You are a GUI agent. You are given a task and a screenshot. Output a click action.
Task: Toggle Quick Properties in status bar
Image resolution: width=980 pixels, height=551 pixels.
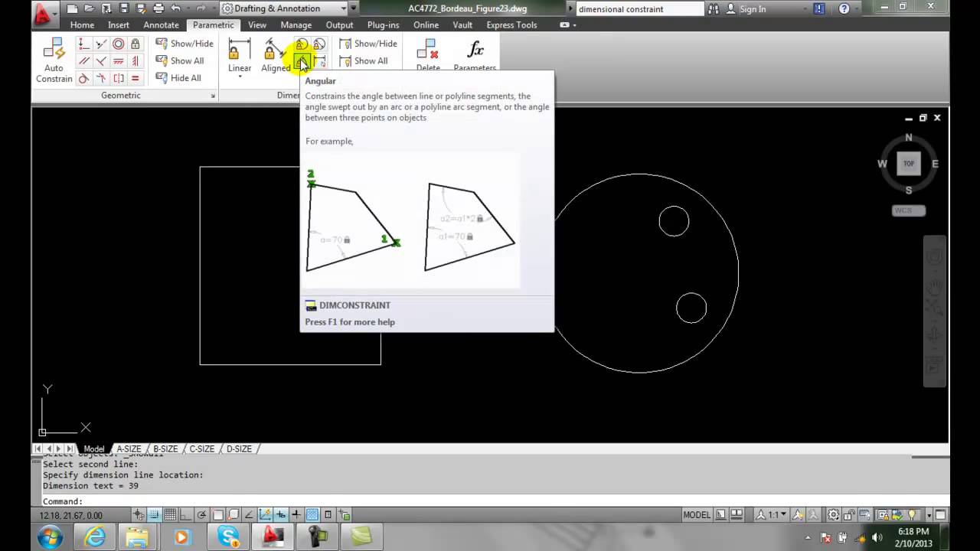pos(328,515)
